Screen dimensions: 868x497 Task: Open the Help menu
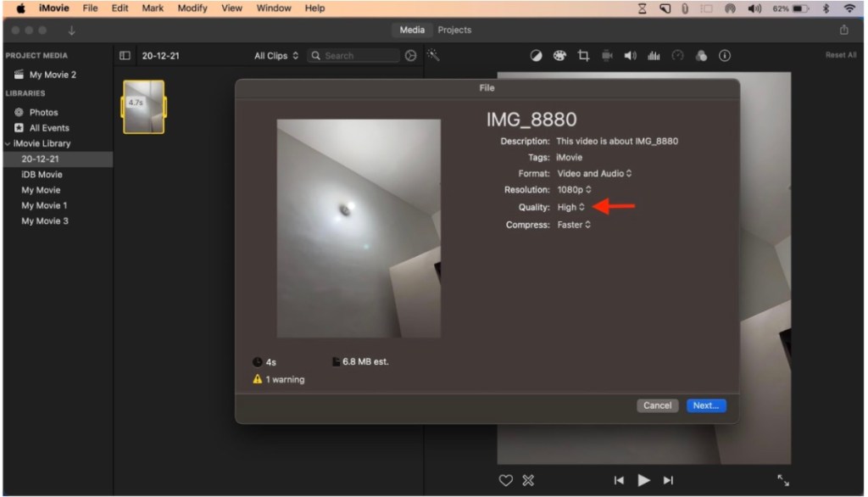(x=314, y=8)
